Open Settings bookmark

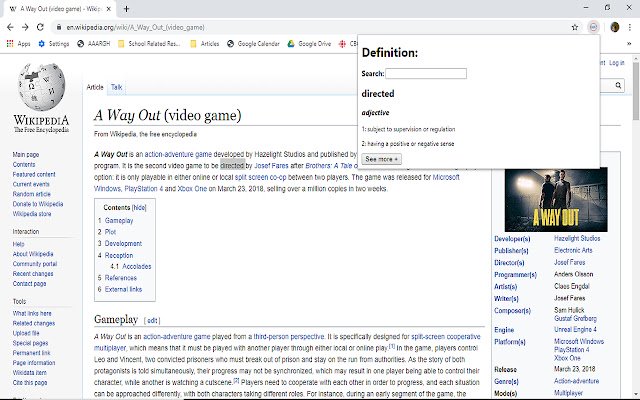tap(53, 44)
